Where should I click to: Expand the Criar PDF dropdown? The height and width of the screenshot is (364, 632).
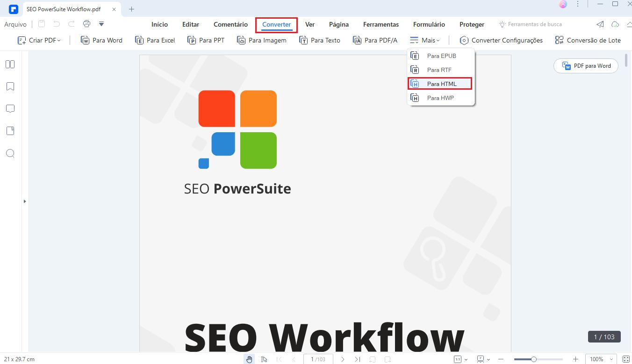39,40
